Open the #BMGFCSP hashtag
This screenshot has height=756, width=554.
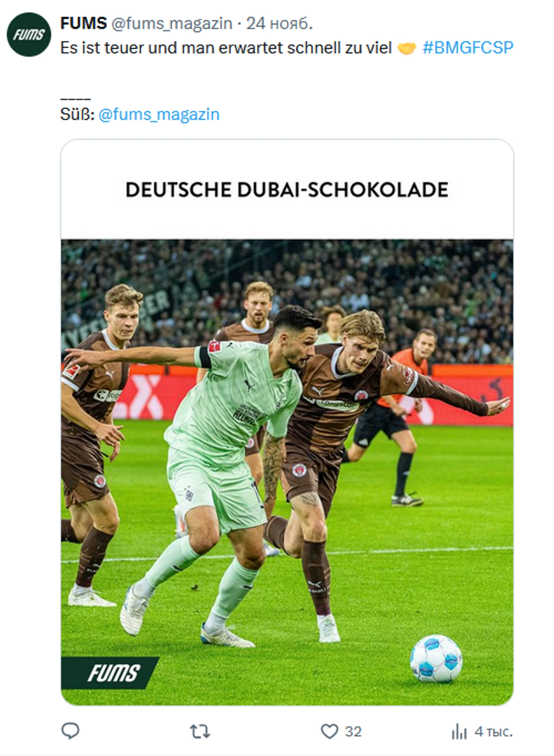click(x=468, y=47)
